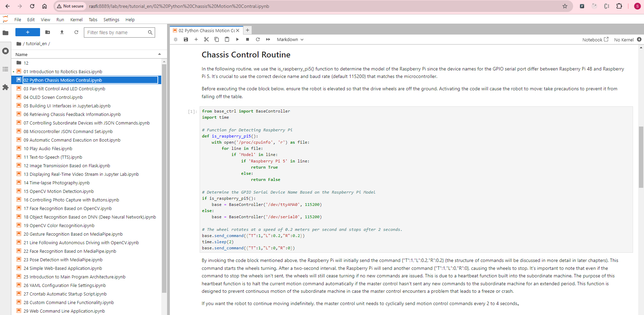Open the Edit menu
This screenshot has width=644, height=315.
[x=31, y=19]
